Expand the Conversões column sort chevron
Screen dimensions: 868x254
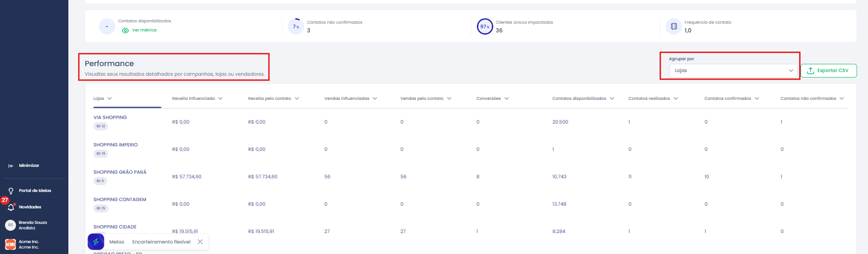click(x=506, y=98)
